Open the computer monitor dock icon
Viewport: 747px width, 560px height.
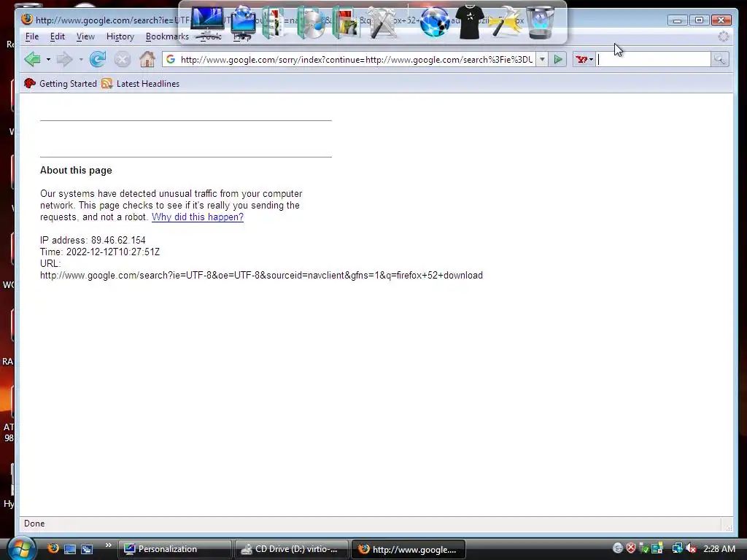[x=207, y=21]
